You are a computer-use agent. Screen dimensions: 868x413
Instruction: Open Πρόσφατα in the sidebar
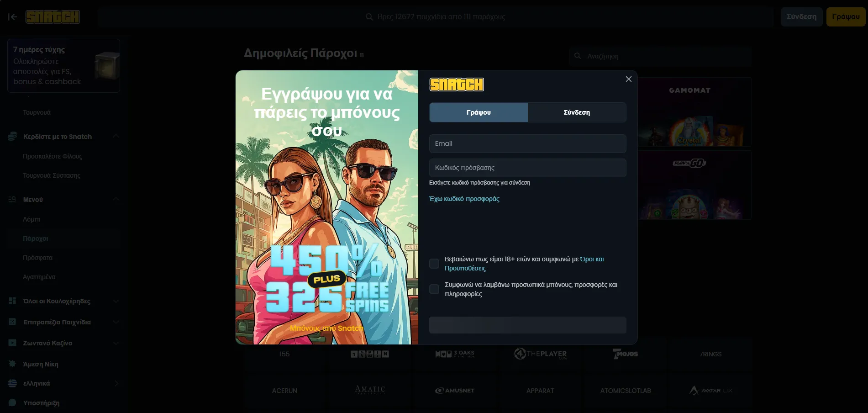(x=38, y=258)
